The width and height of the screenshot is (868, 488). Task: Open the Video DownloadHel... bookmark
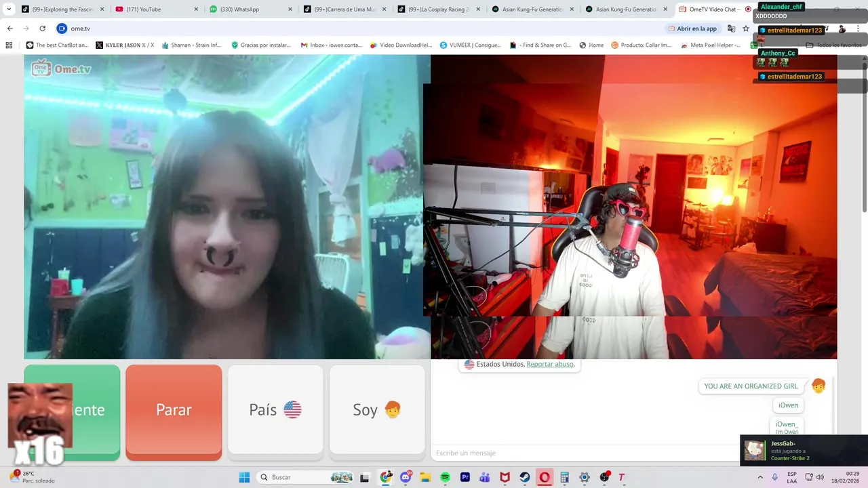(x=401, y=45)
